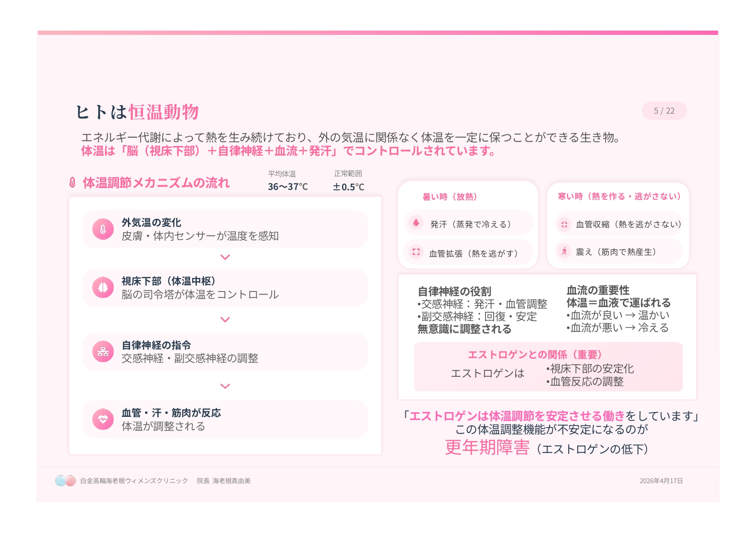Select the 血管収縮（熱を逃がさない） item
Image resolution: width=756 pixels, height=534 pixels.
click(619, 224)
